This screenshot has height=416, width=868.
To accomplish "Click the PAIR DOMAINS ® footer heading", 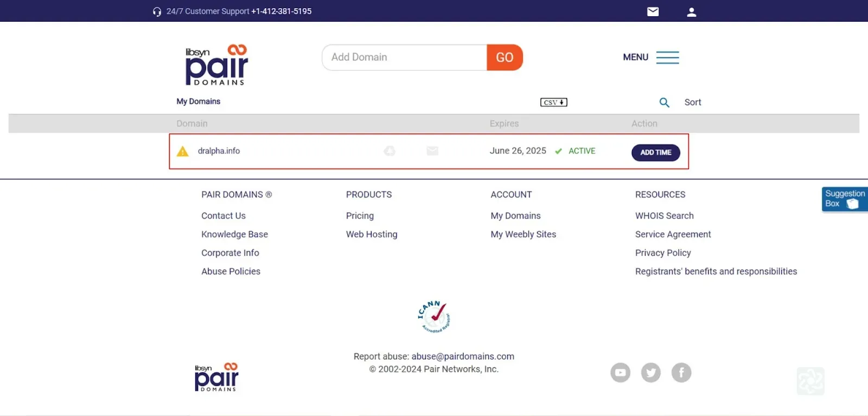I will [x=237, y=195].
